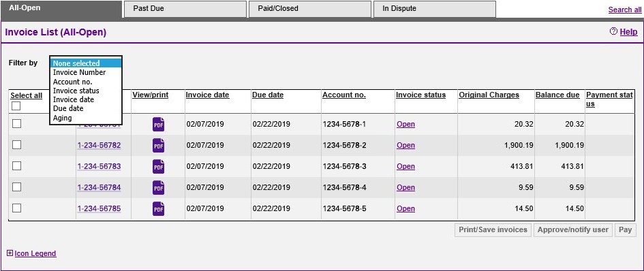644x271 pixels.
Task: Choose Invoice Number in the filter dropdown
Action: point(79,72)
